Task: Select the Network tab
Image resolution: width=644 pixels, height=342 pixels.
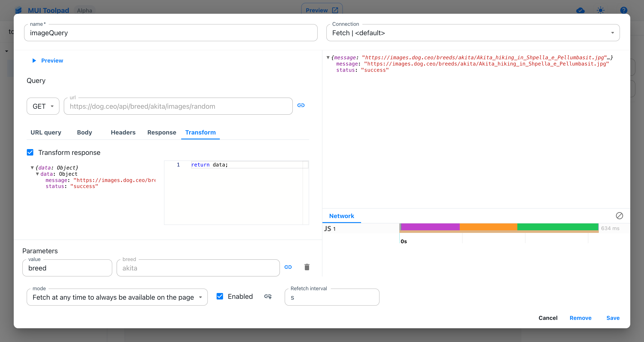Action: pyautogui.click(x=342, y=216)
